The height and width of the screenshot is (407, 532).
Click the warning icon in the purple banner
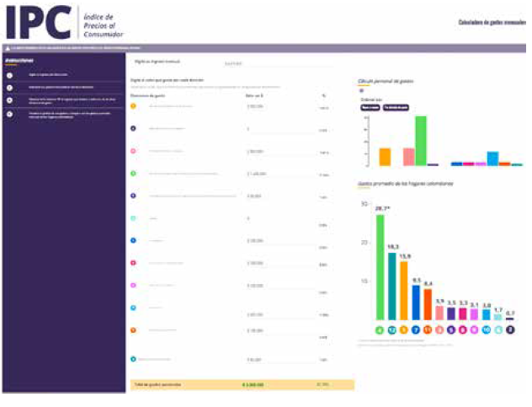click(x=8, y=49)
